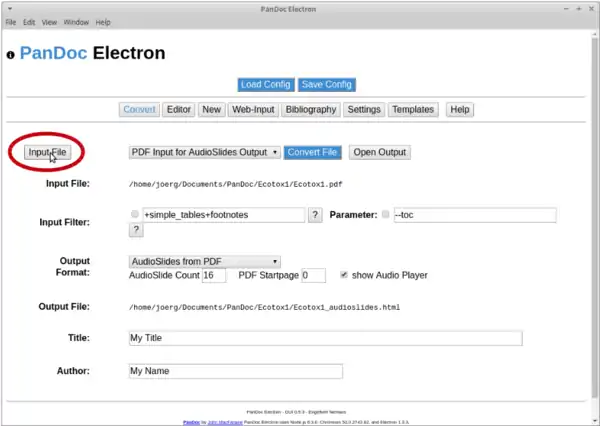Open the Window menu in the menu bar
Image resolution: width=600 pixels, height=426 pixels.
pyautogui.click(x=75, y=22)
